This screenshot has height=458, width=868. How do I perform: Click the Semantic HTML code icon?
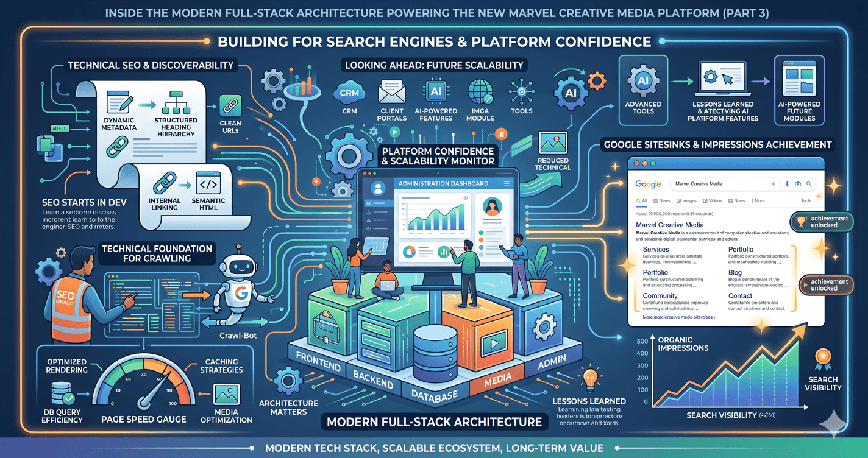click(x=208, y=183)
